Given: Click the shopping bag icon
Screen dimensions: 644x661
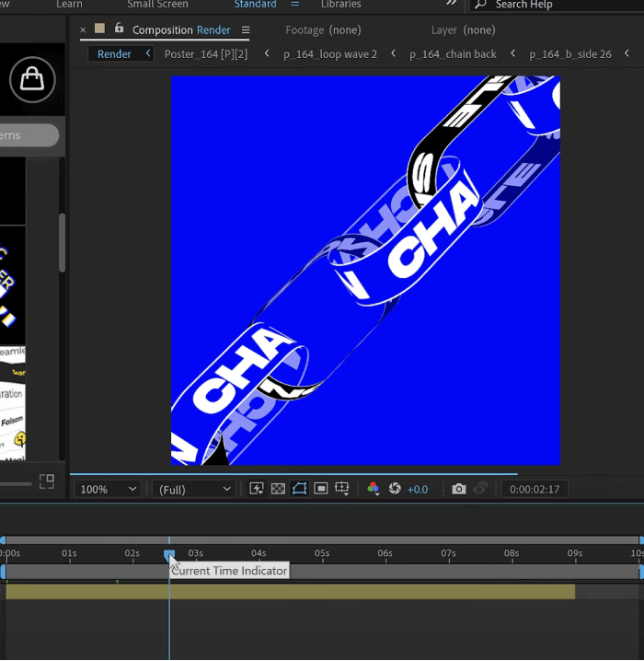Looking at the screenshot, I should (x=32, y=80).
